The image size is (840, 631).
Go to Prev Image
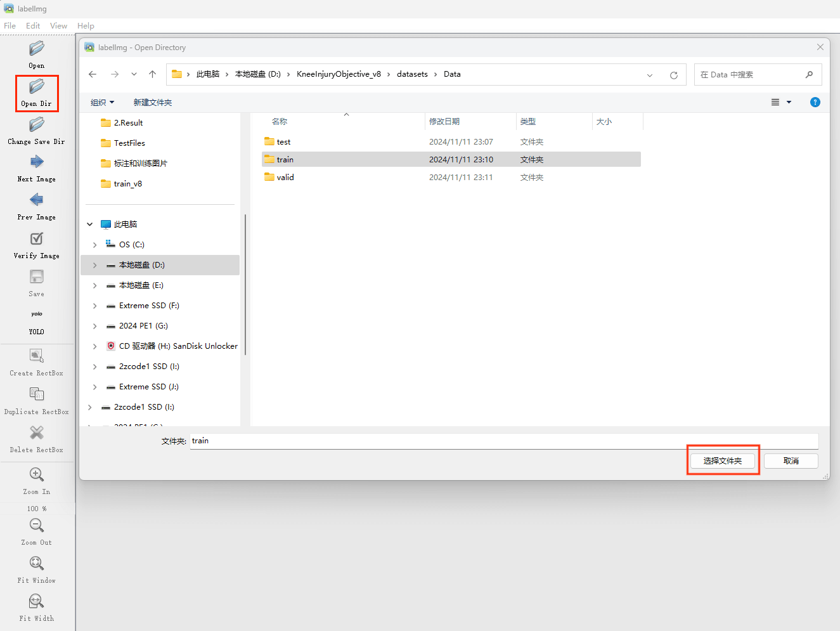[x=37, y=200]
